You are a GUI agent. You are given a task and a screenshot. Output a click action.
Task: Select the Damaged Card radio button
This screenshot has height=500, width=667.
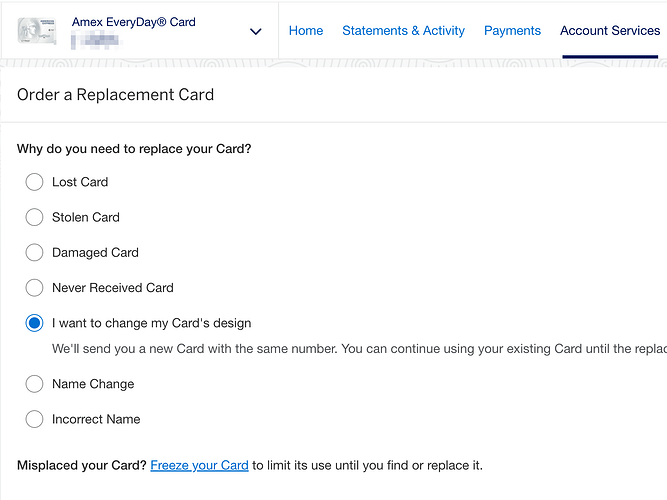point(35,253)
